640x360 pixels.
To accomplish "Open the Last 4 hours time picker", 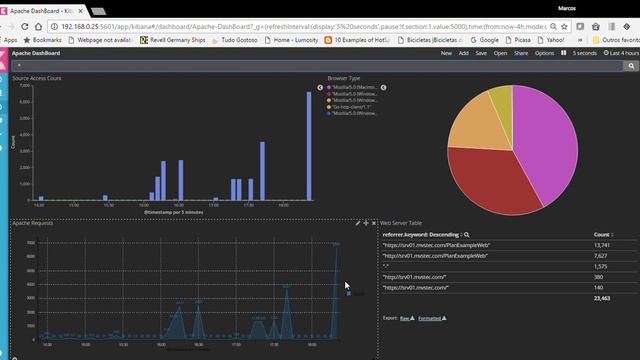I will pyautogui.click(x=621, y=53).
